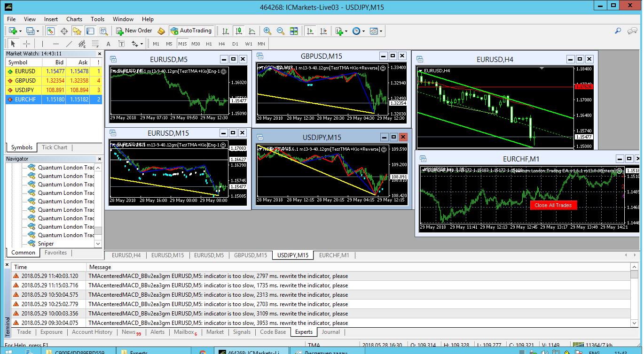
Task: Select the Text tool
Action: coord(109,44)
